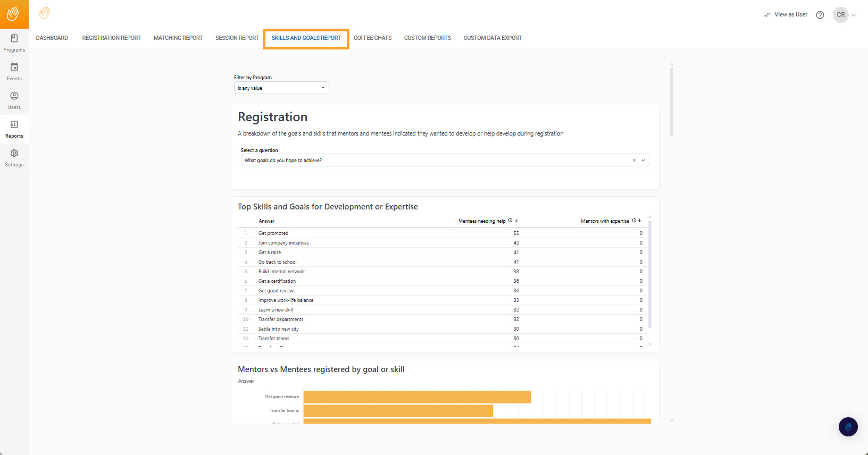Image resolution: width=868 pixels, height=455 pixels.
Task: Open the Programs sidebar icon
Action: [14, 38]
